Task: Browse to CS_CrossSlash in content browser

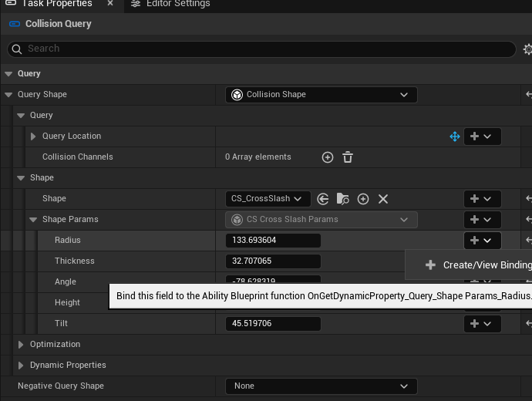Action: click(x=342, y=199)
